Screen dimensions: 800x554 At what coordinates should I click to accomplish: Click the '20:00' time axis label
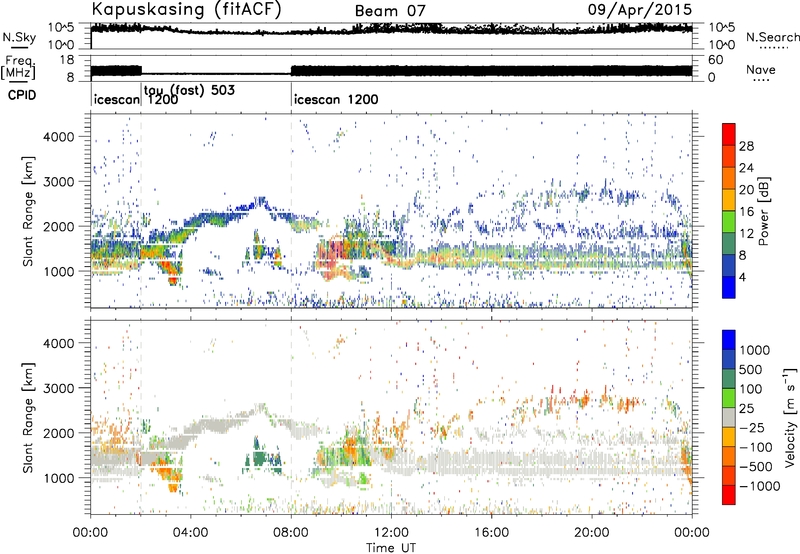[592, 533]
